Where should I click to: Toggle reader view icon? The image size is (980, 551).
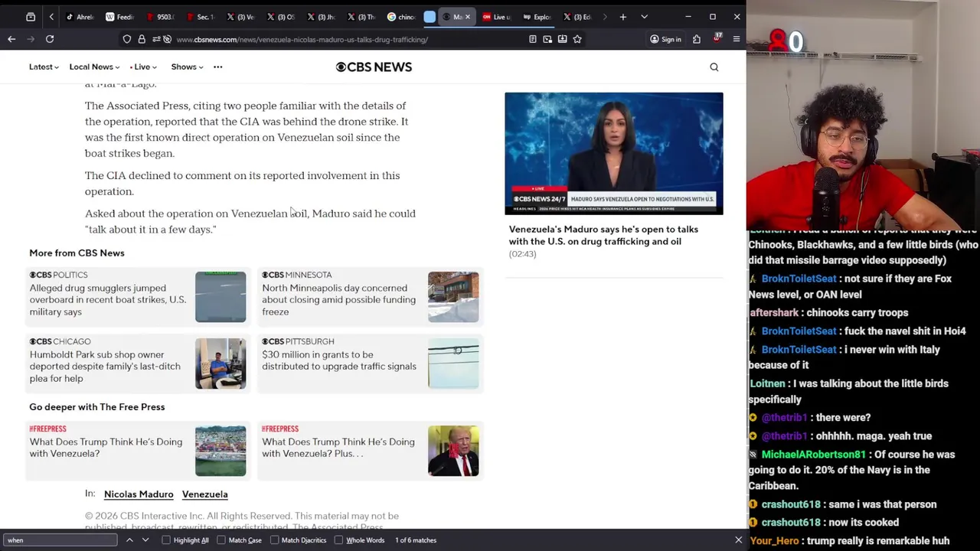click(x=533, y=39)
